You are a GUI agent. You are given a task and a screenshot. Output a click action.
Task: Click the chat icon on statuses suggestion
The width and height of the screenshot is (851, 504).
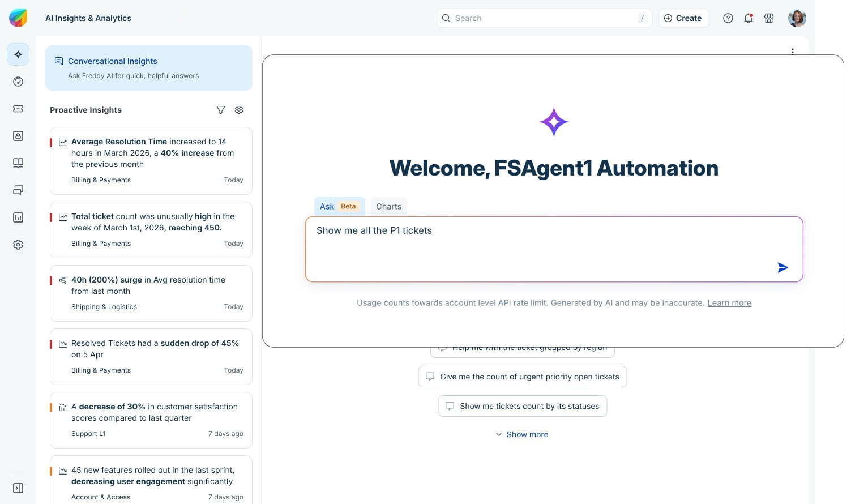450,406
